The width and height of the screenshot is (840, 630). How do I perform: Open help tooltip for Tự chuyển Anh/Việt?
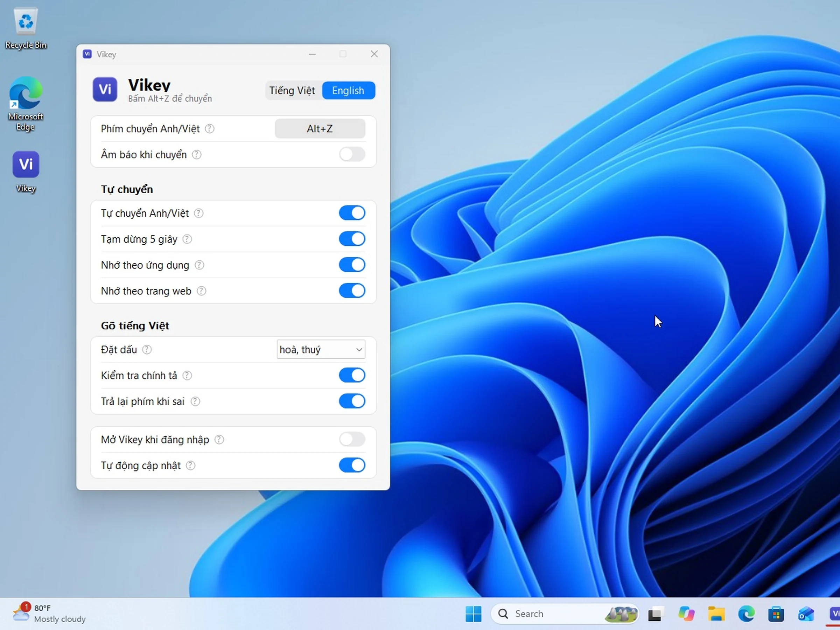pyautogui.click(x=198, y=213)
